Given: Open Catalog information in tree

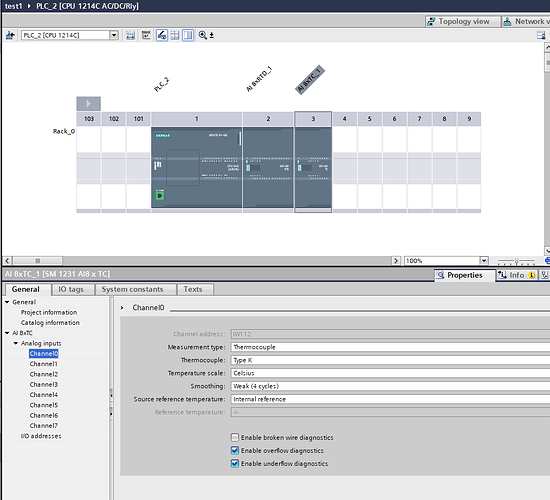Looking at the screenshot, I should [x=50, y=322].
